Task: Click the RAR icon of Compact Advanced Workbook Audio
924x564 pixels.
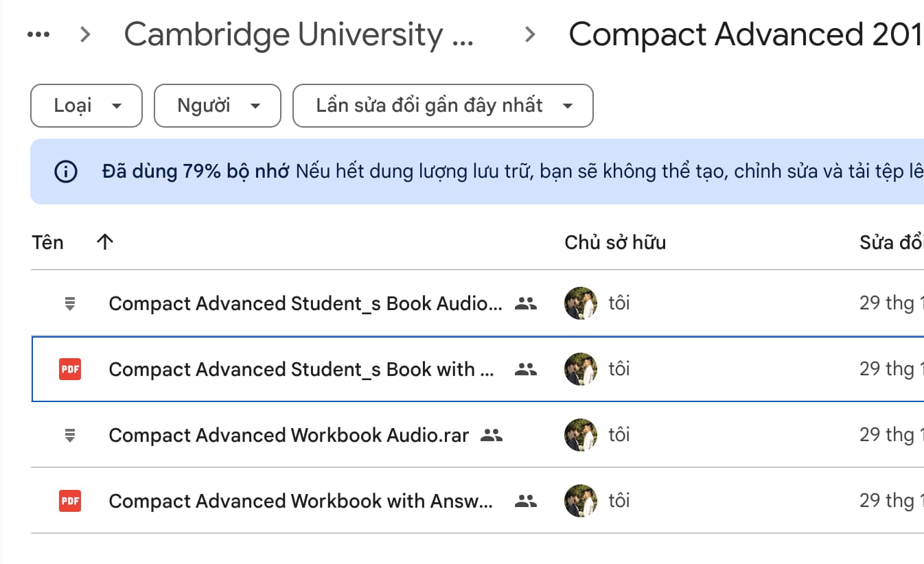Action: [x=69, y=435]
